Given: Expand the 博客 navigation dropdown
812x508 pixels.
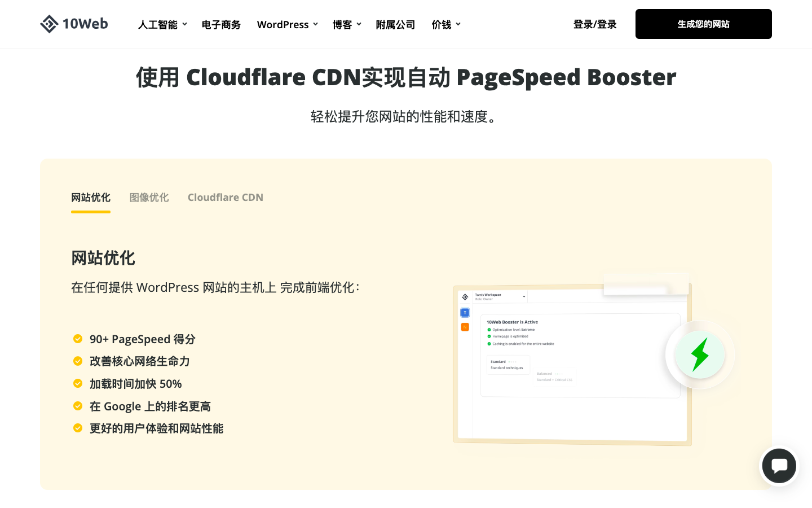Looking at the screenshot, I should click(x=346, y=24).
